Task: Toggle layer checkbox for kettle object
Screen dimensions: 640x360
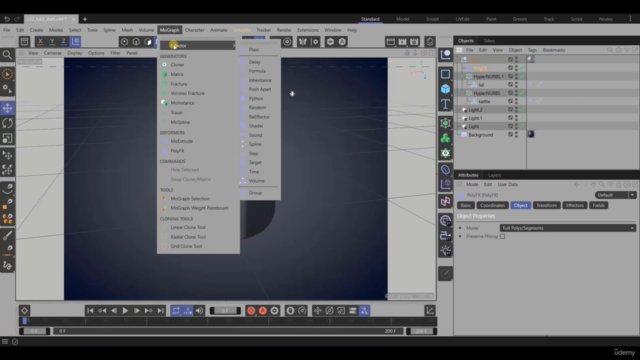Action: click(510, 101)
